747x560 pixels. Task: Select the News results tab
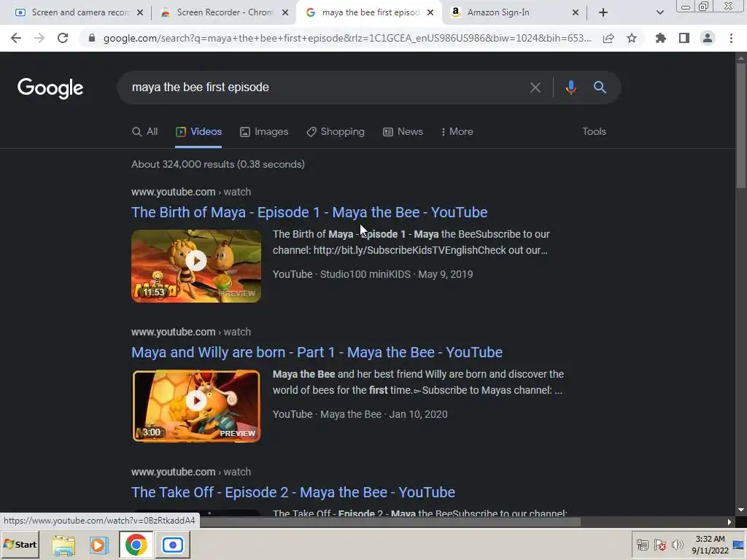click(403, 132)
